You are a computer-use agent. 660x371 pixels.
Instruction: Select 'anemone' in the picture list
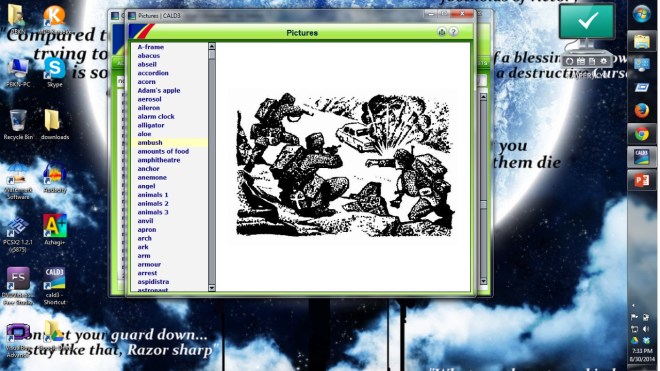click(x=152, y=177)
